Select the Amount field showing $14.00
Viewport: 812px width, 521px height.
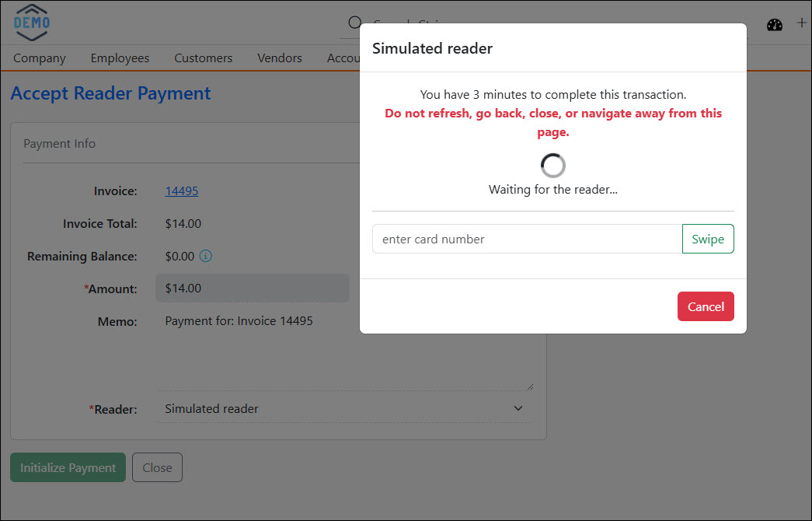[x=252, y=288]
